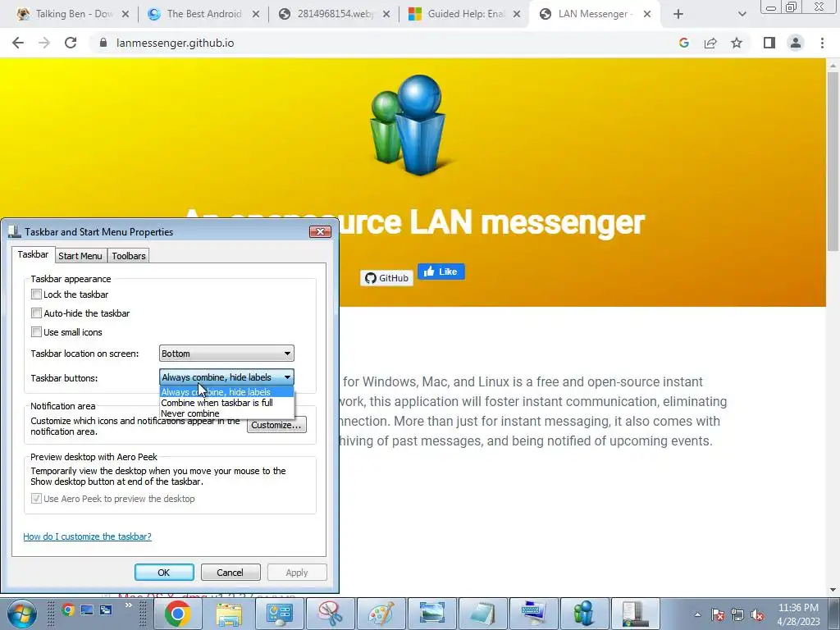Viewport: 840px width, 630px height.
Task: Switch to Start Menu tab
Action: [80, 256]
